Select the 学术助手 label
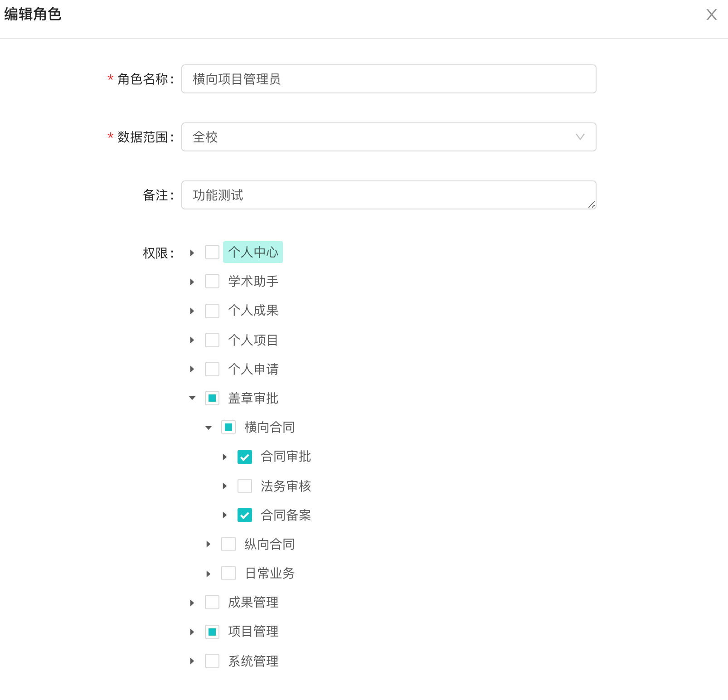 coord(253,281)
